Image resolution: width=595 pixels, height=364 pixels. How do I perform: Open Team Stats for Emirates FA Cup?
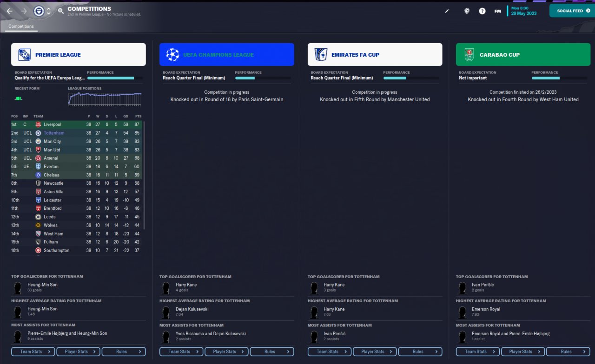tap(330, 351)
